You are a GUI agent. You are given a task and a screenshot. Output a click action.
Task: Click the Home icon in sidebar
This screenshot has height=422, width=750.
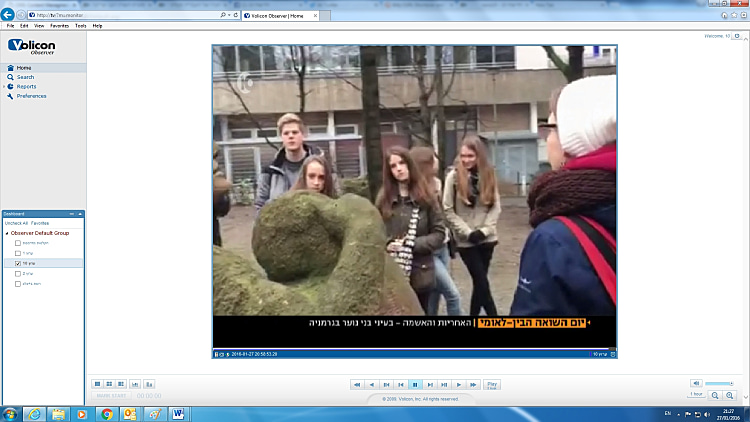[10, 68]
